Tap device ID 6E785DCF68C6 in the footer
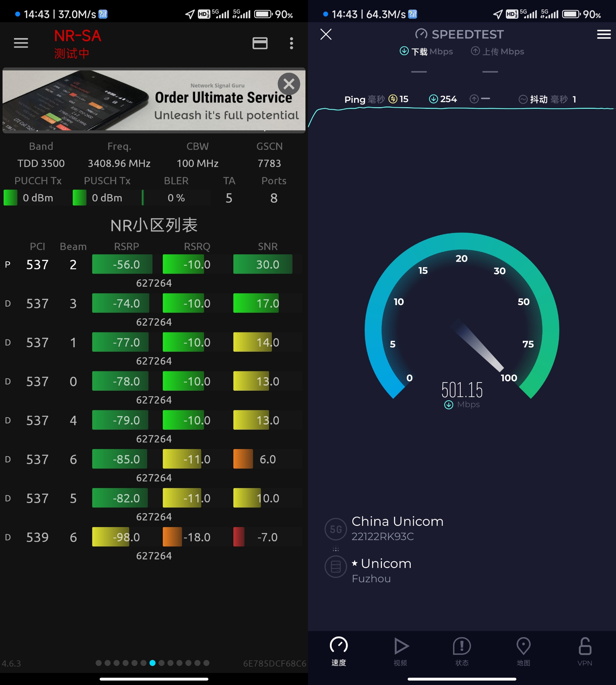 click(x=274, y=663)
